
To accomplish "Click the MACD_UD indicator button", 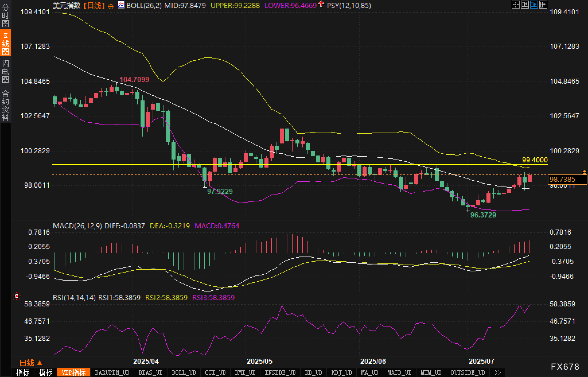I will [399, 372].
